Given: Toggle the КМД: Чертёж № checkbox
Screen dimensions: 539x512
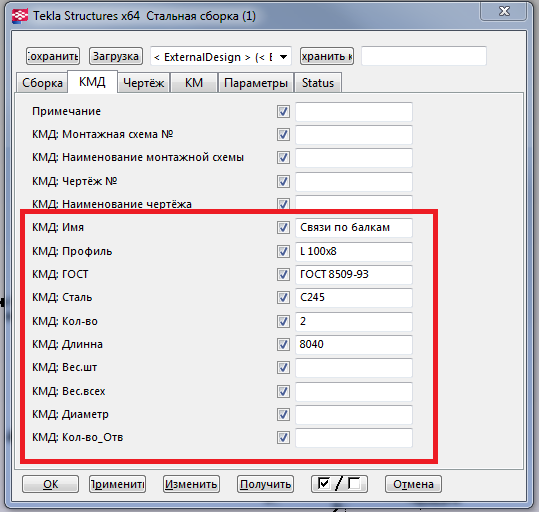Looking at the screenshot, I should pyautogui.click(x=283, y=181).
